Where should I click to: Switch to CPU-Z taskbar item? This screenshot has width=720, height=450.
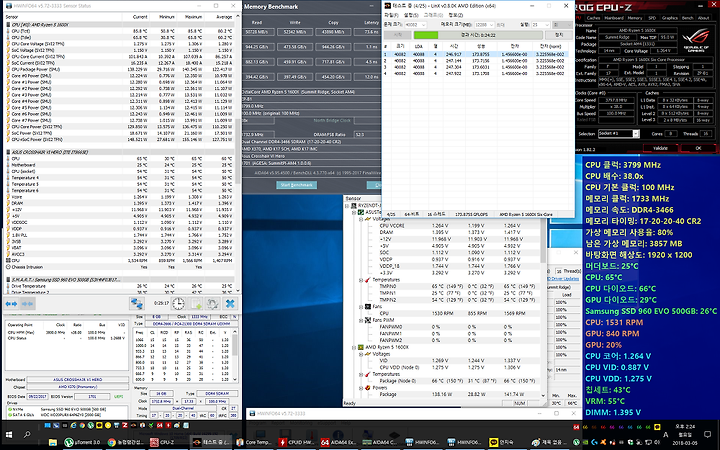click(167, 442)
